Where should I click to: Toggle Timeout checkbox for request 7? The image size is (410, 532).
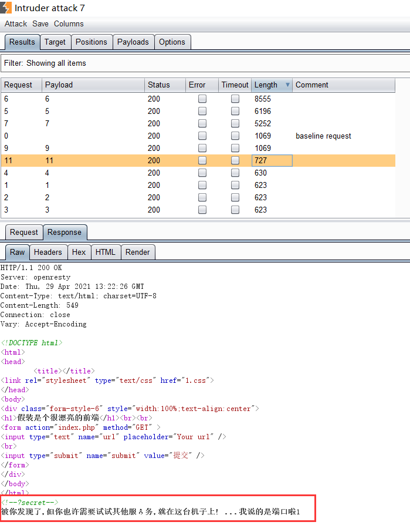pyautogui.click(x=235, y=123)
